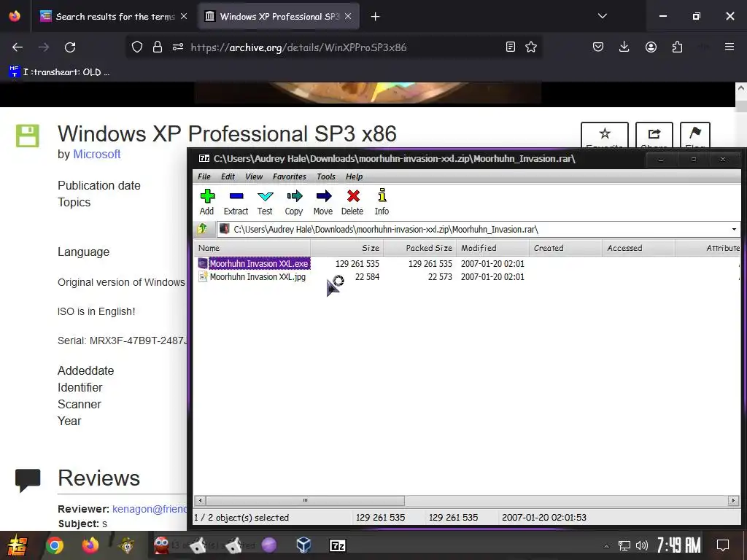
Task: Go up one folder level in 7-Zip
Action: pos(203,229)
